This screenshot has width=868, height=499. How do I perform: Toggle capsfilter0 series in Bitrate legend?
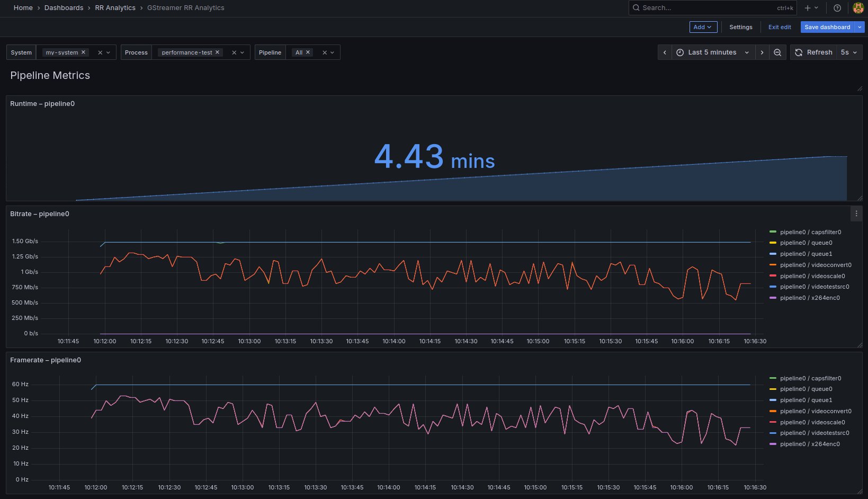pyautogui.click(x=810, y=232)
